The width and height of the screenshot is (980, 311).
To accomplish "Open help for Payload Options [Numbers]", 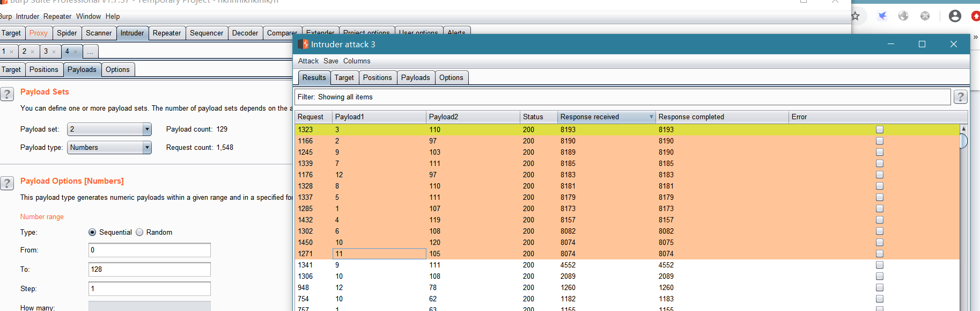I will coord(7,184).
